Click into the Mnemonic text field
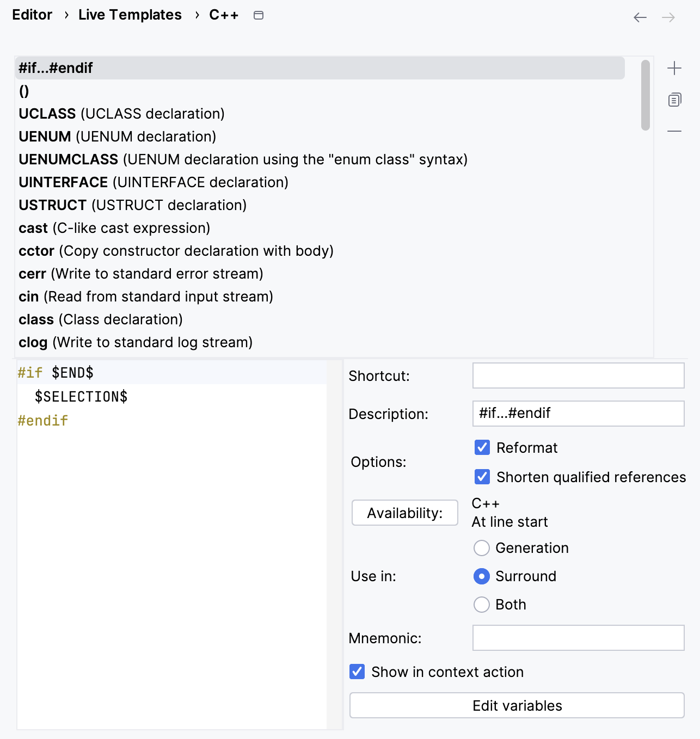 coord(578,638)
